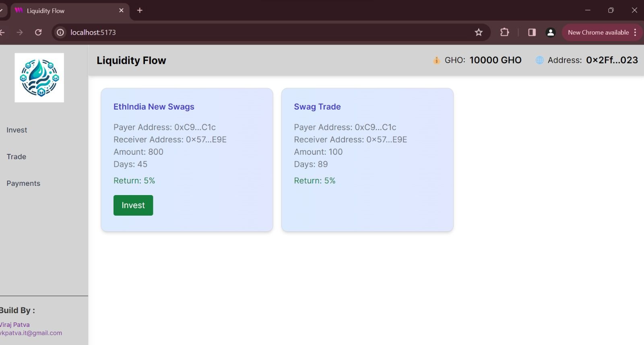Bookmark this page with the star icon
This screenshot has height=345, width=644.
[479, 32]
